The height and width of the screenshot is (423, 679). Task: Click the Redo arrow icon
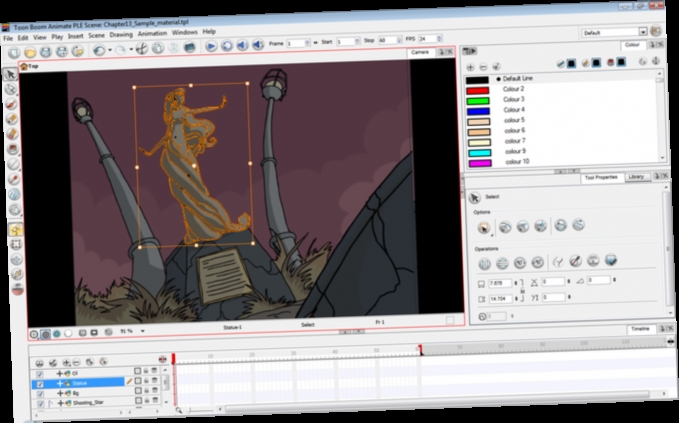120,50
